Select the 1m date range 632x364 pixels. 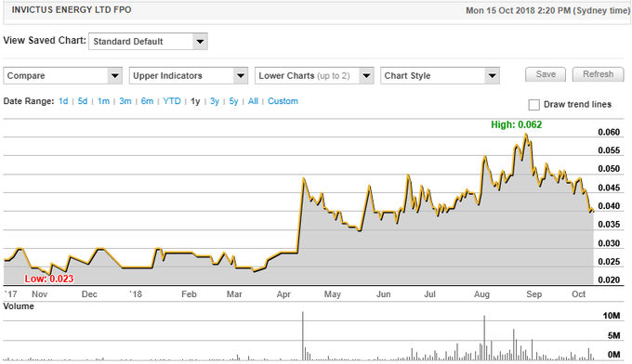103,101
